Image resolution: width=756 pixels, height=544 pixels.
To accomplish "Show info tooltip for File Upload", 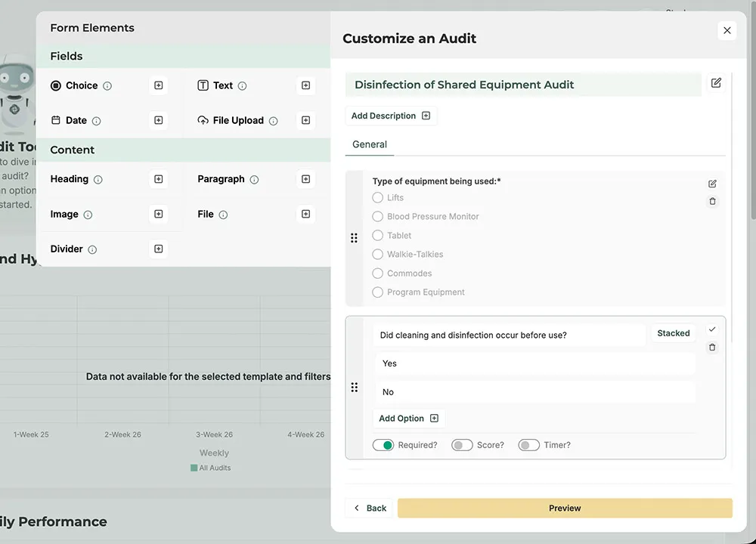I will tap(274, 121).
